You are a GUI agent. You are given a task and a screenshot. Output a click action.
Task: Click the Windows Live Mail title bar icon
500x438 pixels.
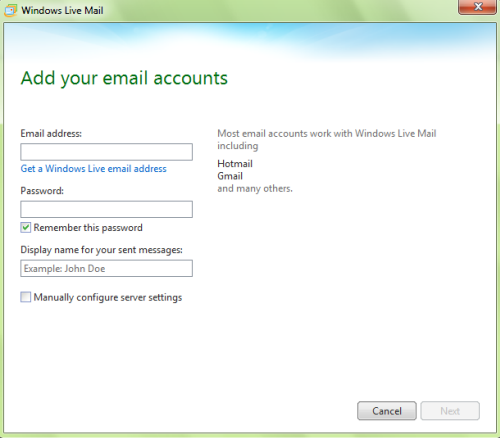pos(10,10)
